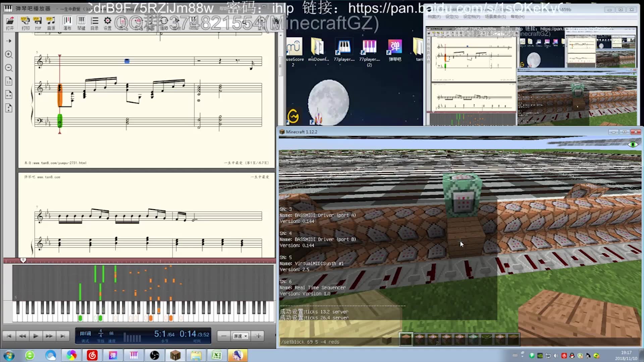Increase playback speed with plus button
644x362 pixels.
click(258, 336)
